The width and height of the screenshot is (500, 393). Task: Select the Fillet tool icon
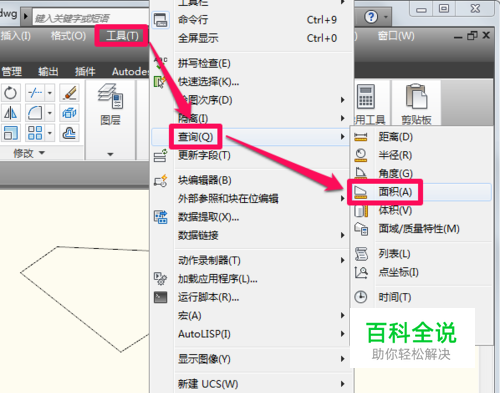coord(35,113)
